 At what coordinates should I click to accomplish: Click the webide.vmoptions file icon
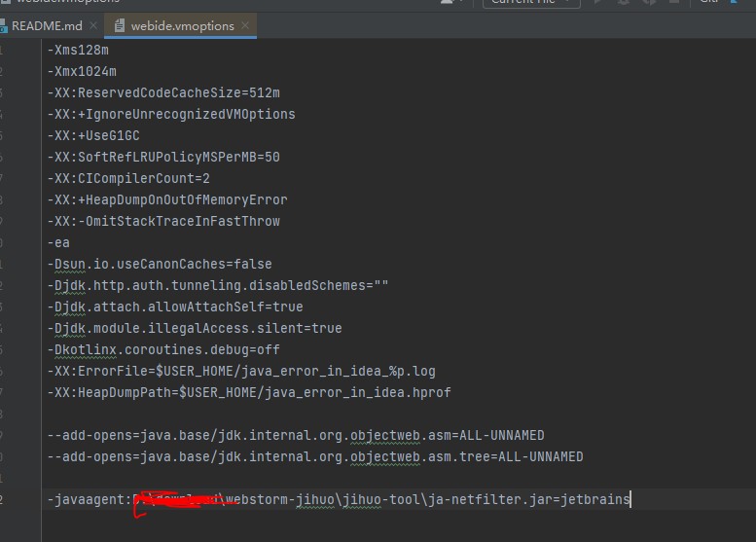point(120,25)
